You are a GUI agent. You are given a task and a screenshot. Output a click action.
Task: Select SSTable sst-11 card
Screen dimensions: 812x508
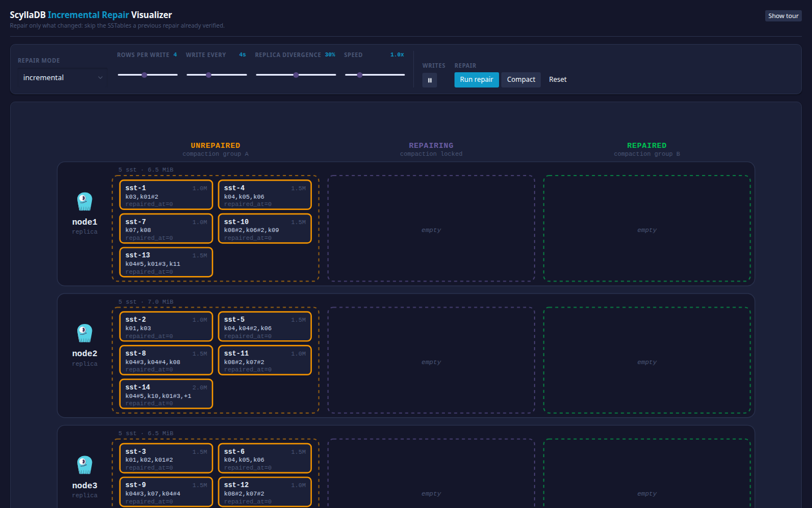[265, 360]
